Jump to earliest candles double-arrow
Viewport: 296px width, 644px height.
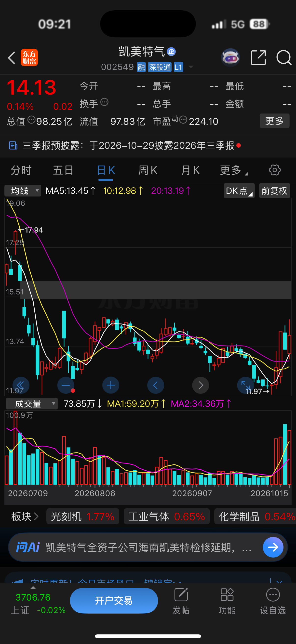pos(21,385)
